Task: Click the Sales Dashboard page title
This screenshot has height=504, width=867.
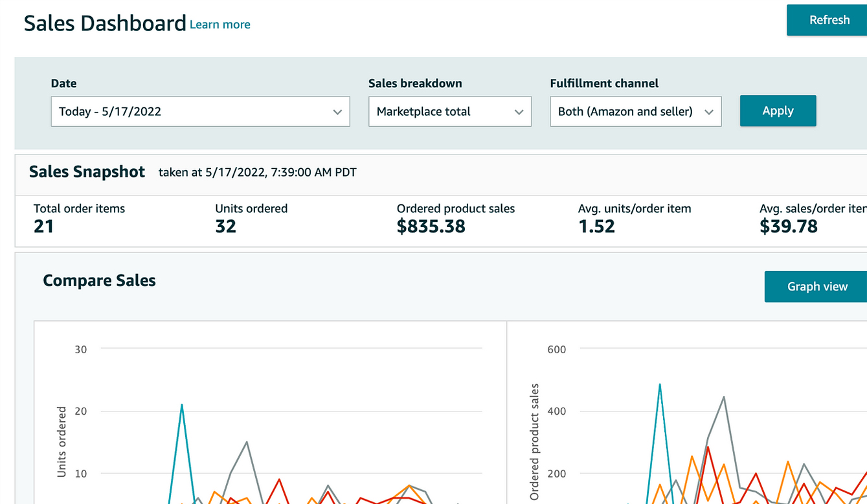Action: (105, 23)
